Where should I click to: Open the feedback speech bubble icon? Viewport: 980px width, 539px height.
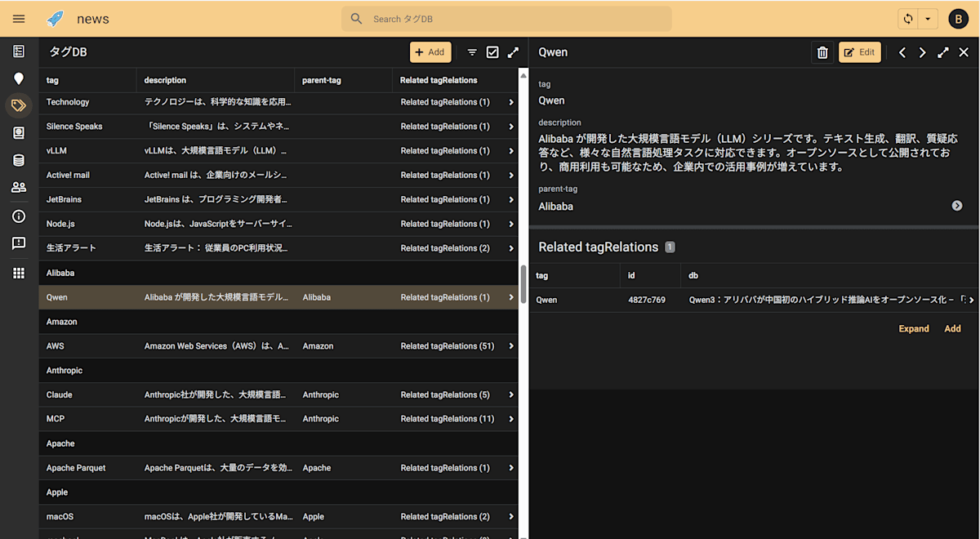pyautogui.click(x=19, y=243)
